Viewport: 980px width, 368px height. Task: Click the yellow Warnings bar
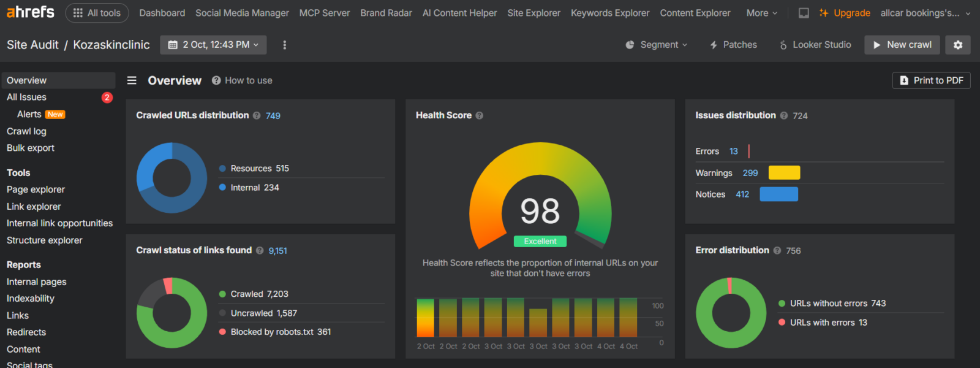coord(784,173)
